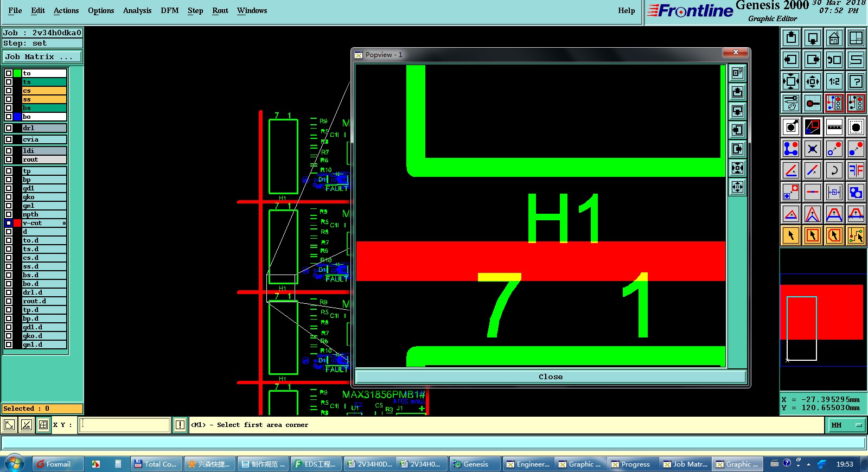Viewport: 868px width, 472px height.
Task: Open the graphic tools wrench icon
Action: coord(791,103)
